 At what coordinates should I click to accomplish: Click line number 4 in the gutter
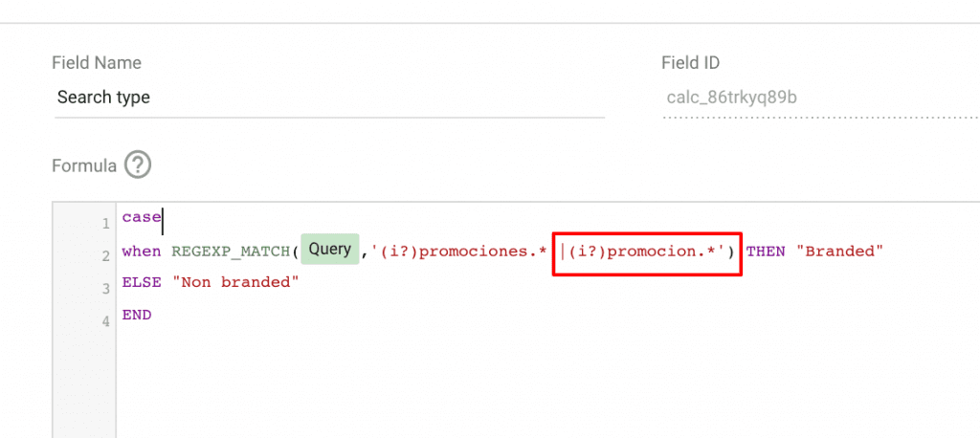click(x=105, y=321)
